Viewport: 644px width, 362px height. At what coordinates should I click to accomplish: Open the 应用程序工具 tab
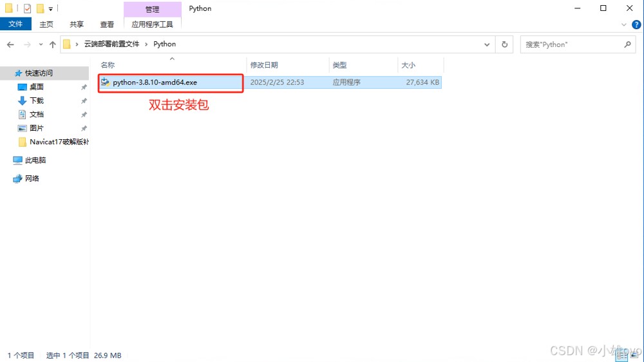click(x=152, y=24)
